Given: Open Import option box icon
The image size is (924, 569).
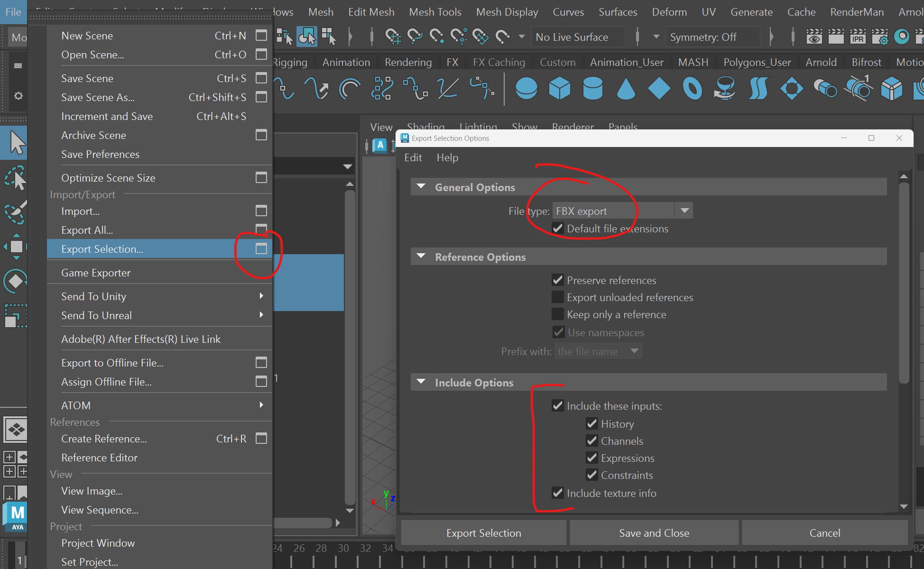Looking at the screenshot, I should (x=261, y=211).
